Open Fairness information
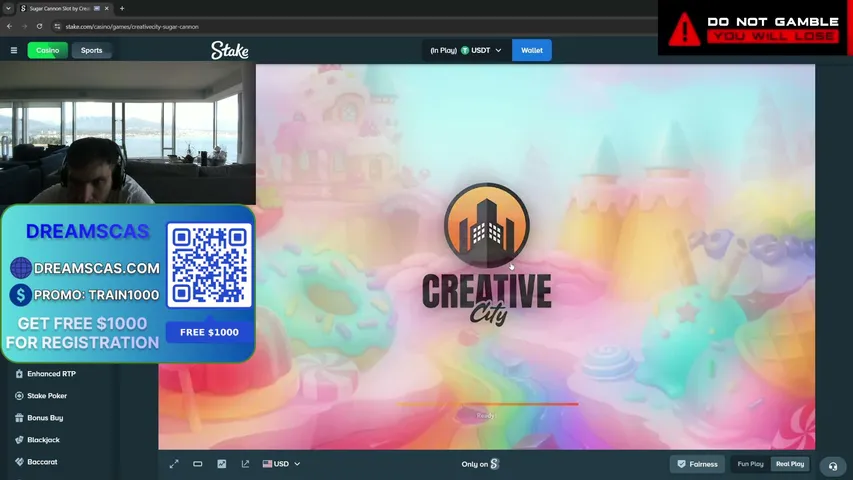This screenshot has width=853, height=480. click(697, 464)
